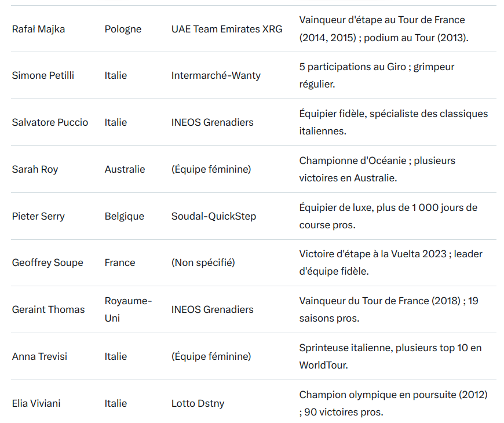Click the Australie country cell
Viewport: 504px width, 423px height.
(125, 169)
